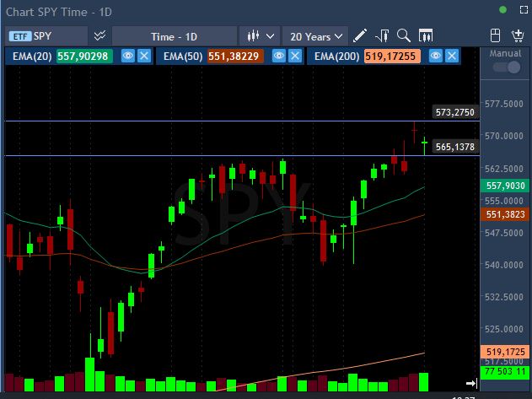Toggle the Manual scale switch

click(x=506, y=67)
